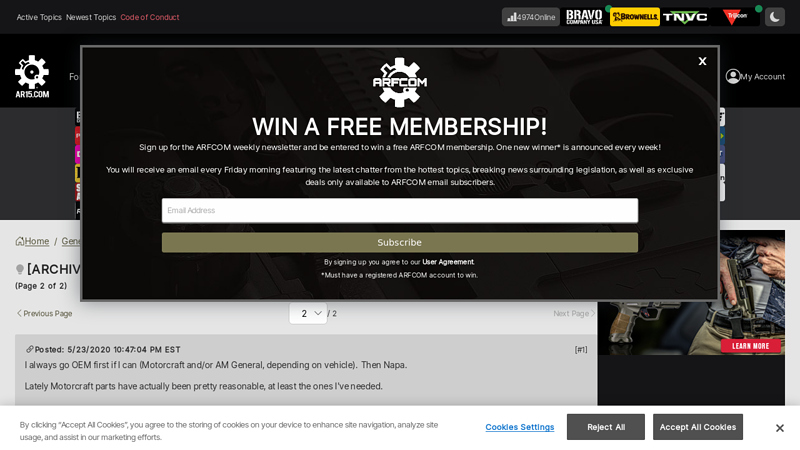Expand the page number dropdown
Screen dimensions: 800x450
click(308, 313)
